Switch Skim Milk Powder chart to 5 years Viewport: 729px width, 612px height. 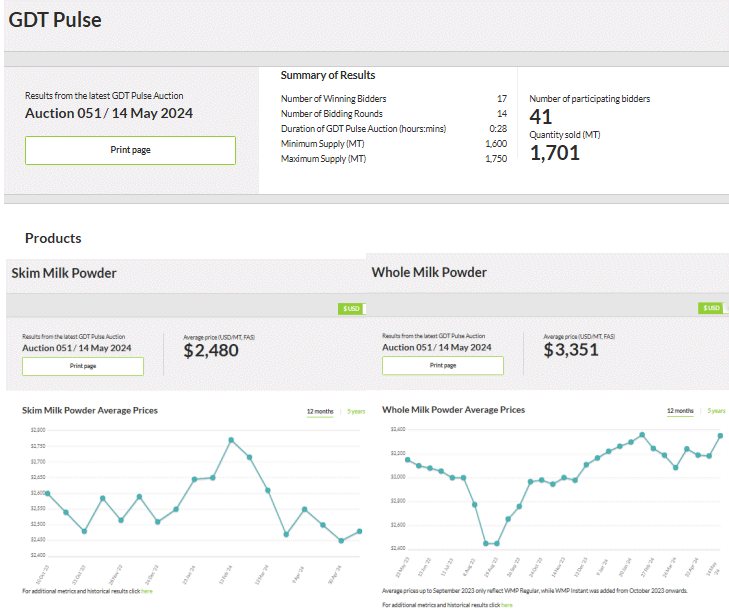click(x=356, y=412)
